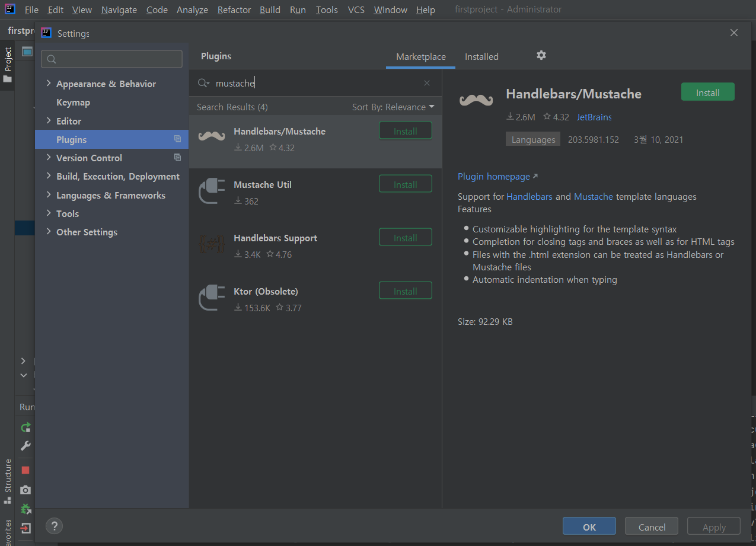Switch to the Installed tab
This screenshot has width=756, height=546.
[x=481, y=57]
